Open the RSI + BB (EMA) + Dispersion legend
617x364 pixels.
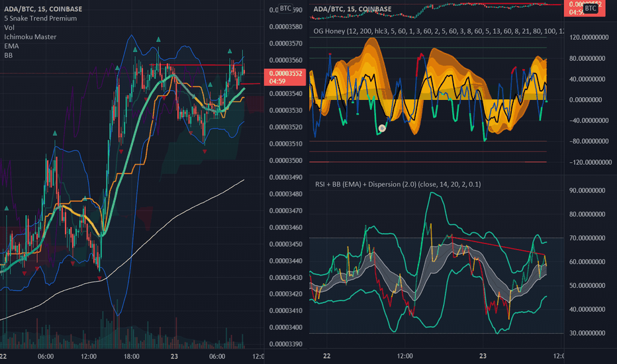click(x=398, y=184)
